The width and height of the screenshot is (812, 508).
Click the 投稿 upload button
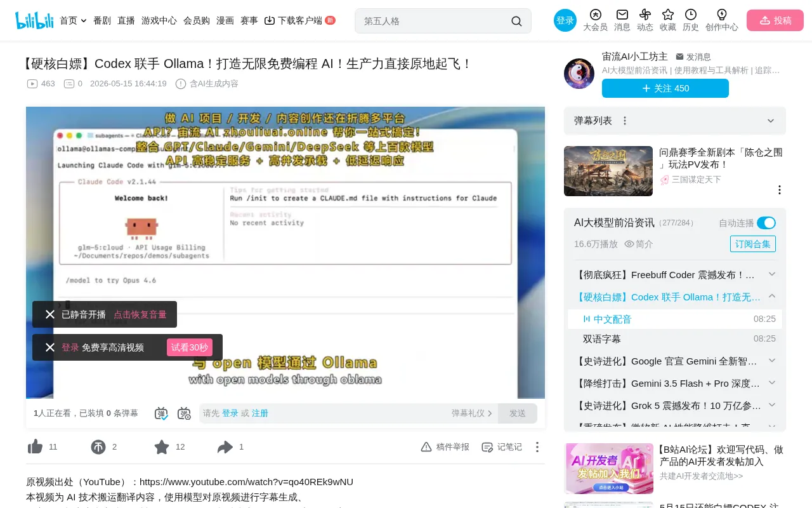tap(775, 20)
